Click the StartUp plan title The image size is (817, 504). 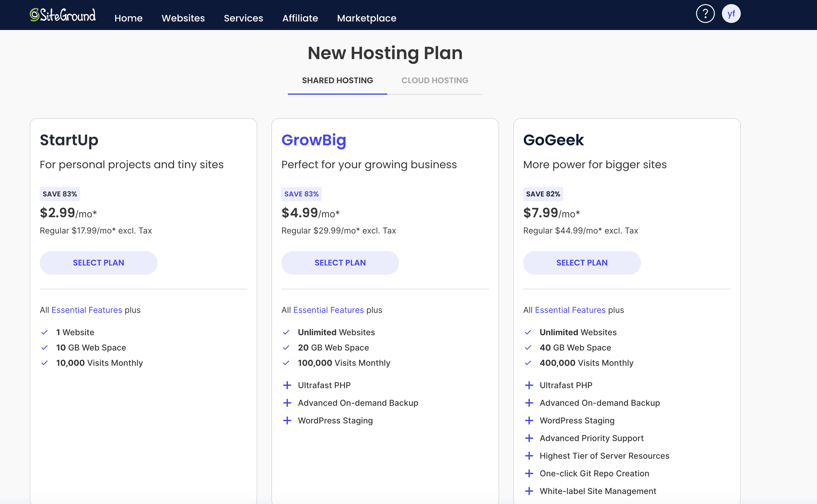tap(69, 140)
